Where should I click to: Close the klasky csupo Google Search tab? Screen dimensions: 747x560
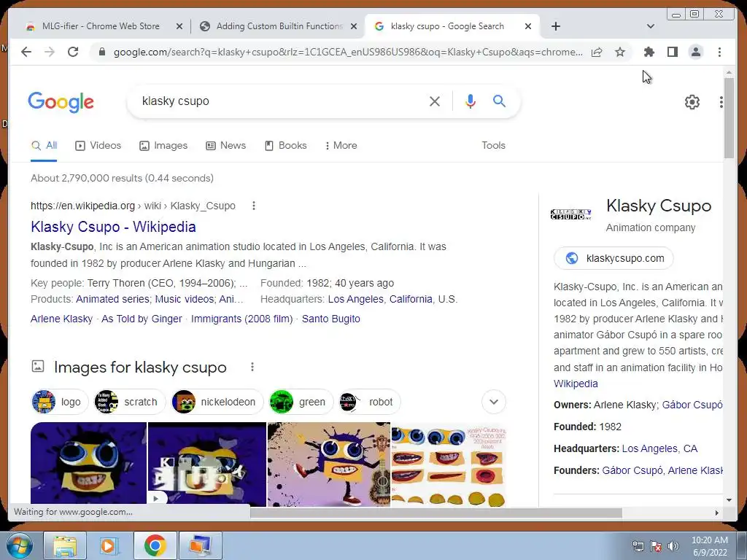(x=528, y=26)
